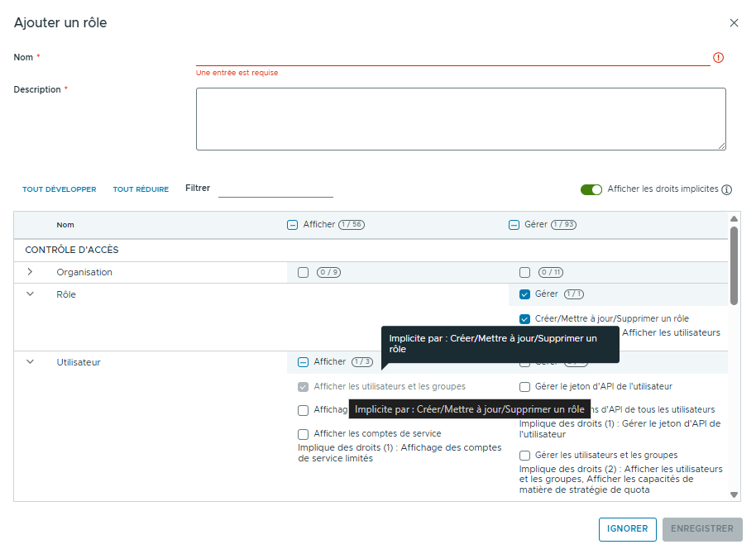This screenshot has height=554, width=756.
Task: Check Gérer les utilisateurs et les groupes
Action: click(x=524, y=455)
